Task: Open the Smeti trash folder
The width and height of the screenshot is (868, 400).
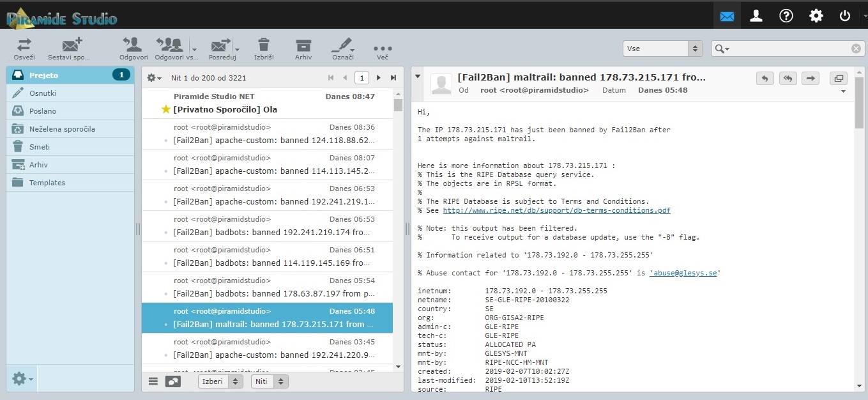Action: click(x=70, y=147)
